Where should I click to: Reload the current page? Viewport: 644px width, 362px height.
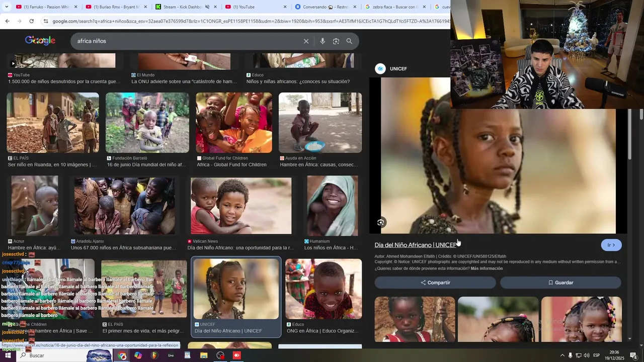pyautogui.click(x=31, y=21)
